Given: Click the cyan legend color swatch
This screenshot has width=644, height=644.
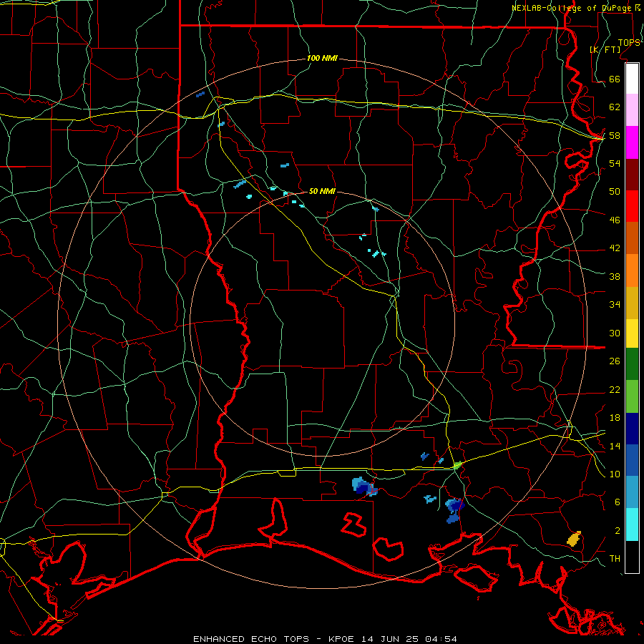Looking at the screenshot, I should click(632, 525).
